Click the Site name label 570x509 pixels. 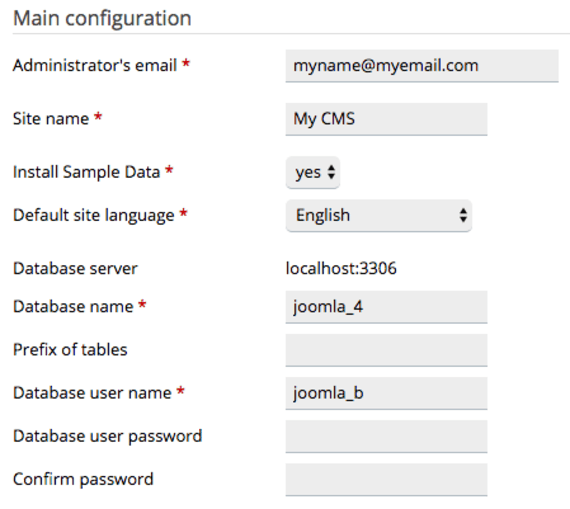[x=51, y=119]
